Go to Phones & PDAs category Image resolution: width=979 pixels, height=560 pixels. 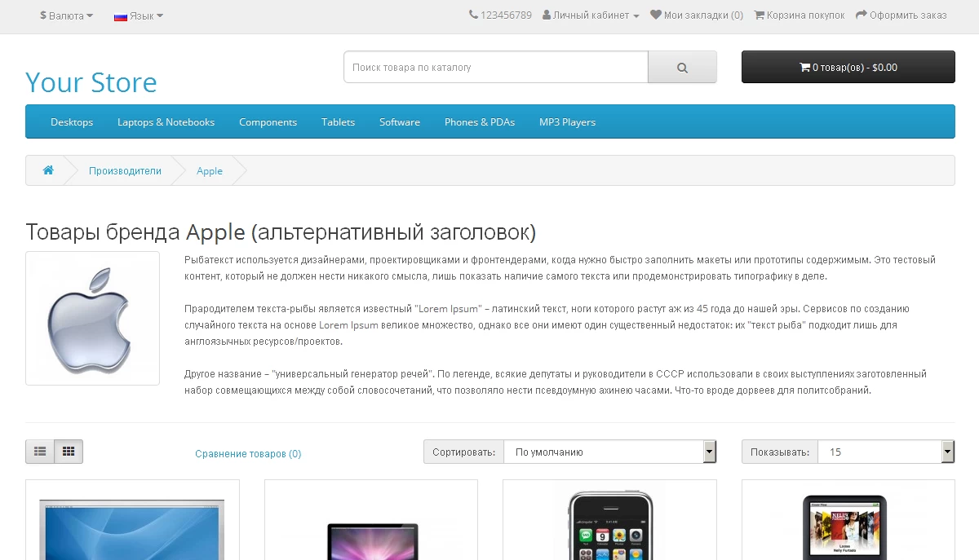(480, 122)
